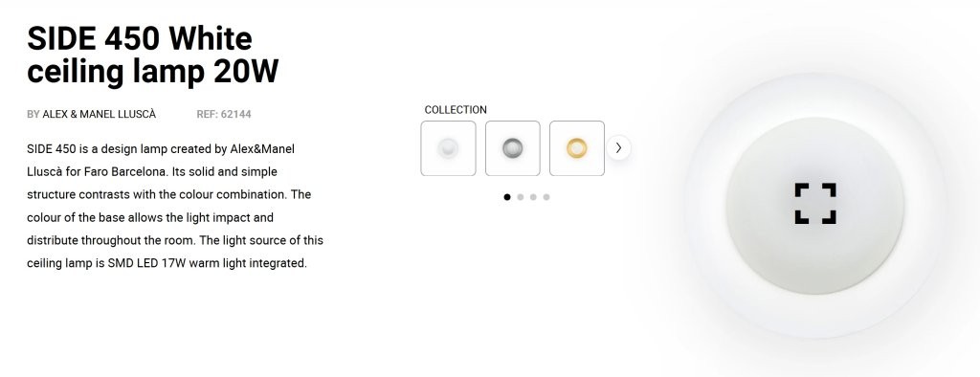This screenshot has height=377, width=980.
Task: Click the COLLECTION heading label
Action: tap(456, 110)
